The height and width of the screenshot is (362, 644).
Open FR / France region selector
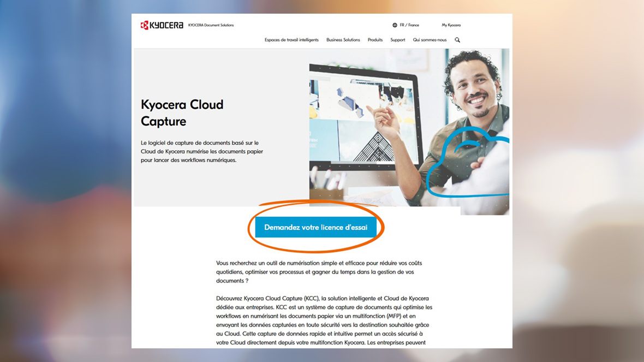(409, 25)
